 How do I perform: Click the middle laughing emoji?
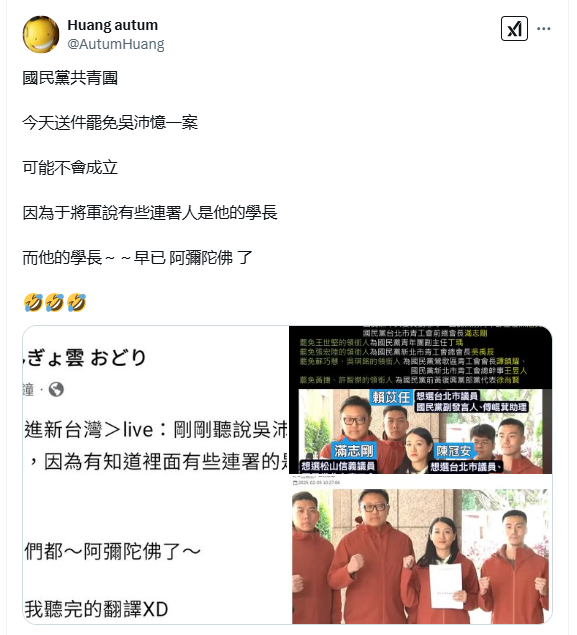click(55, 303)
